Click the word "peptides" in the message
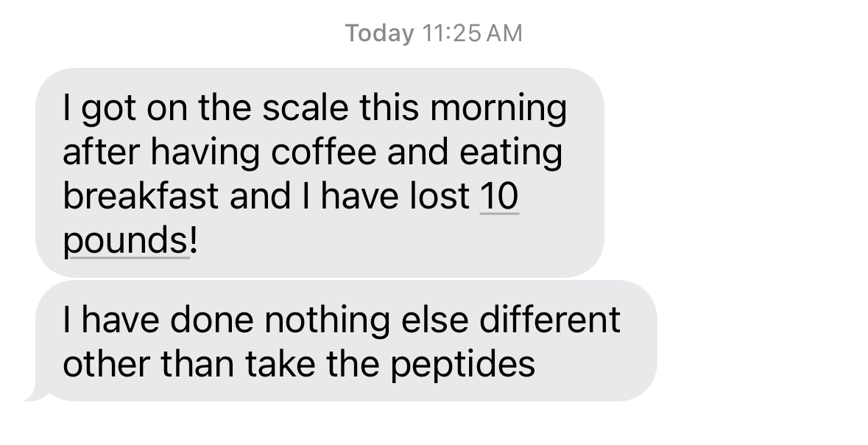The height and width of the screenshot is (445, 868). tap(462, 365)
